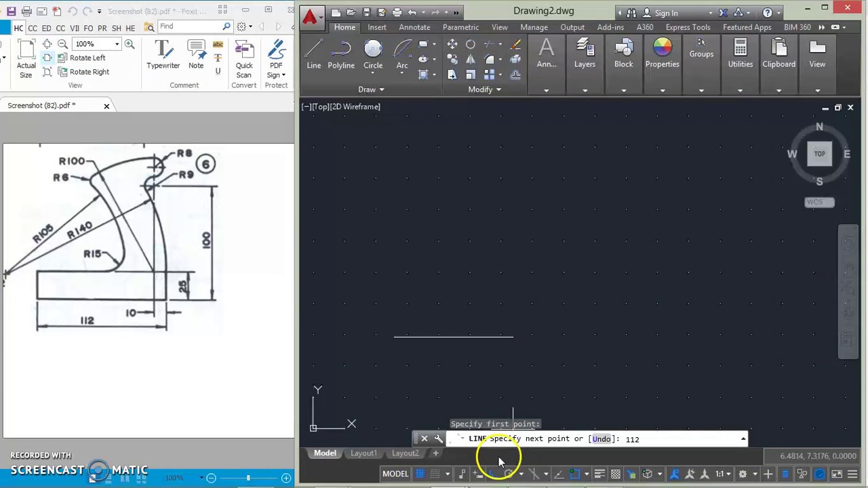Expand the command line history arrow
This screenshot has width=868, height=488.
(x=743, y=439)
